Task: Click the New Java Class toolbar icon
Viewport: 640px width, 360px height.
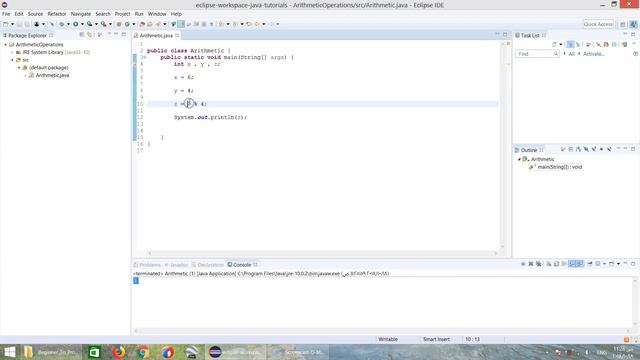Action: tap(127, 24)
